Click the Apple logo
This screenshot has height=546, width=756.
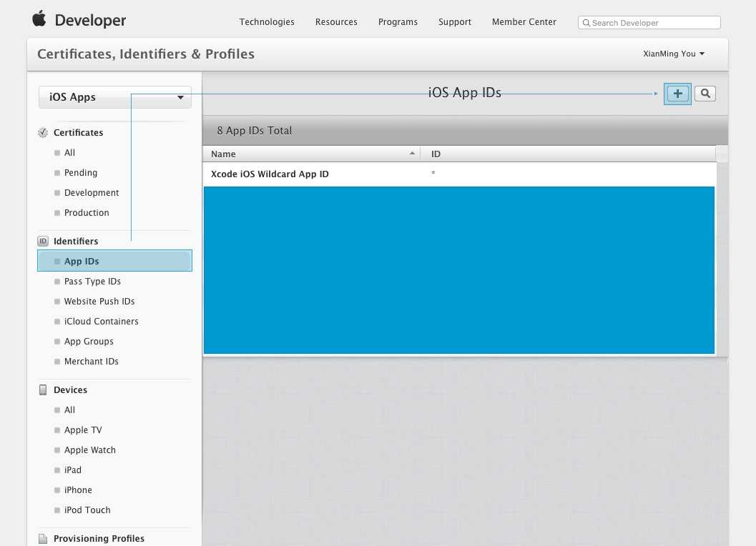(39, 19)
